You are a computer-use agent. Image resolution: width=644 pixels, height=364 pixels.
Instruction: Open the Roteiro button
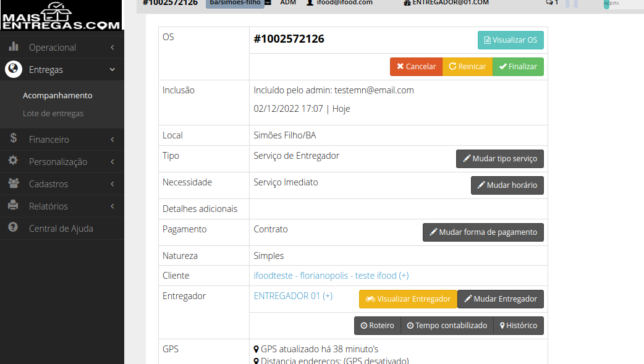coord(378,326)
